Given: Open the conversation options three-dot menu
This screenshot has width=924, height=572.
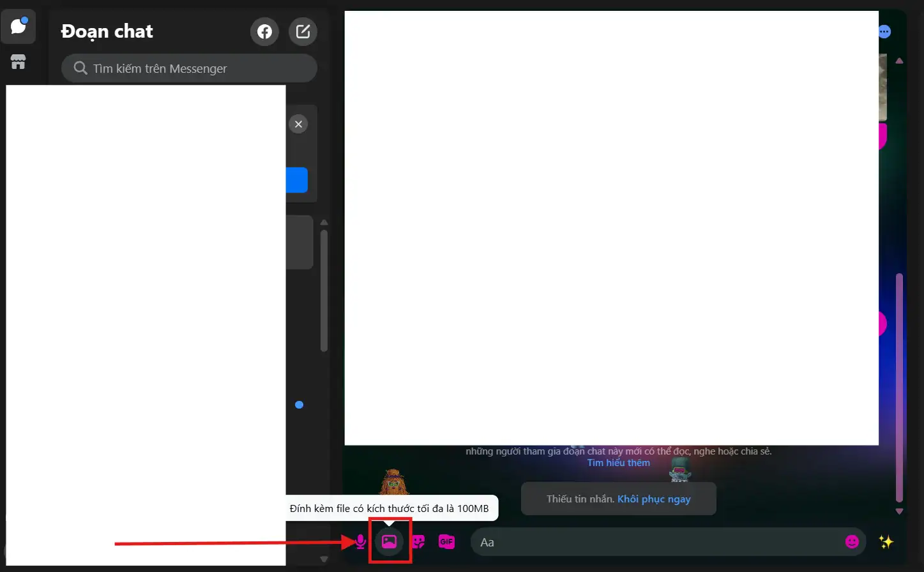Looking at the screenshot, I should (x=884, y=31).
